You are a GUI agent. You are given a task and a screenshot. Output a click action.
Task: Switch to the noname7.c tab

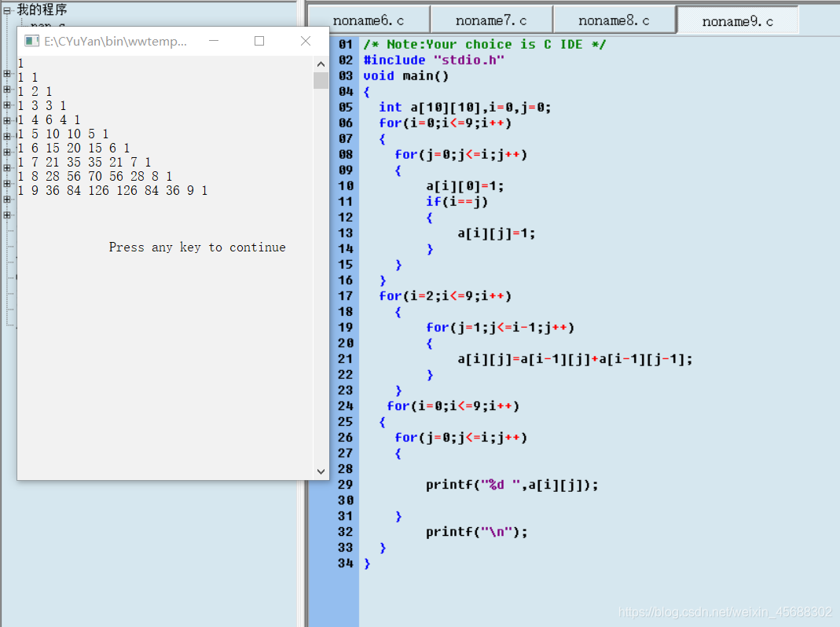point(491,20)
